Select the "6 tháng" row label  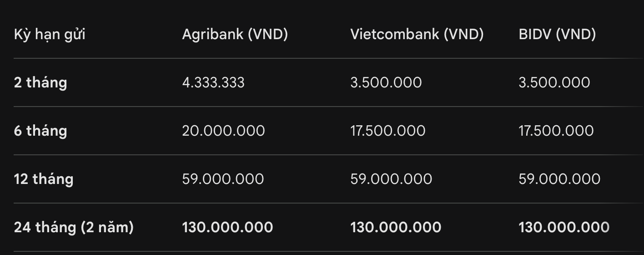(x=40, y=131)
